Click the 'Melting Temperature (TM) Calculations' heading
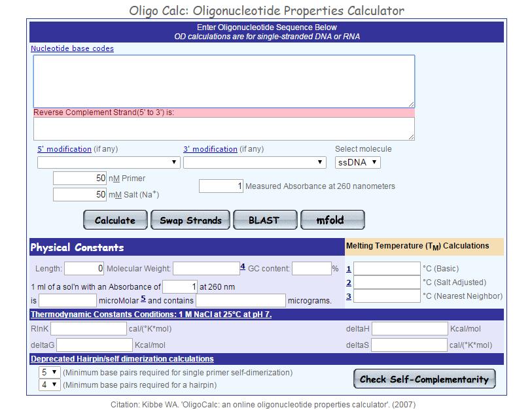 [x=417, y=247]
